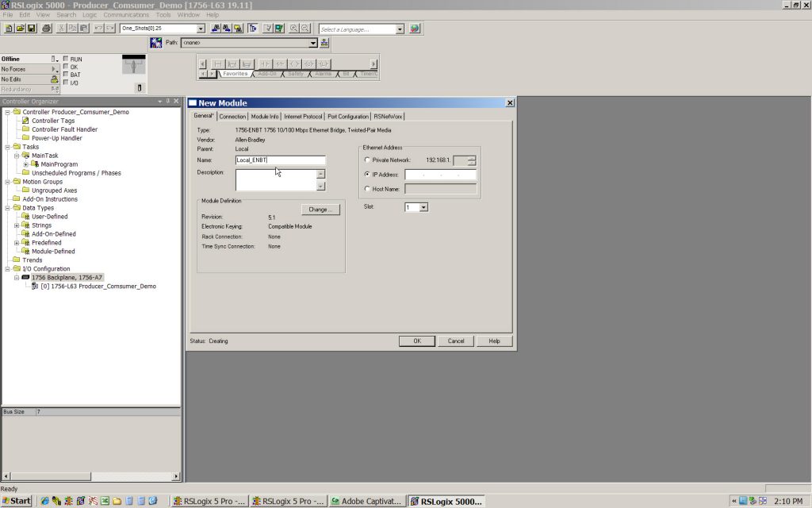Open the One_Shots tag search dropdown

coord(201,29)
